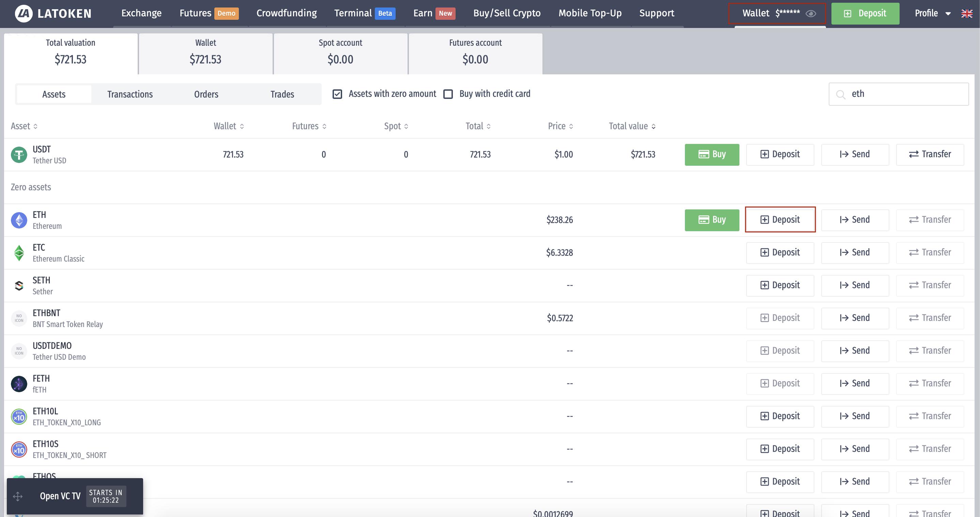Open the Open VC TV widget

[75, 497]
